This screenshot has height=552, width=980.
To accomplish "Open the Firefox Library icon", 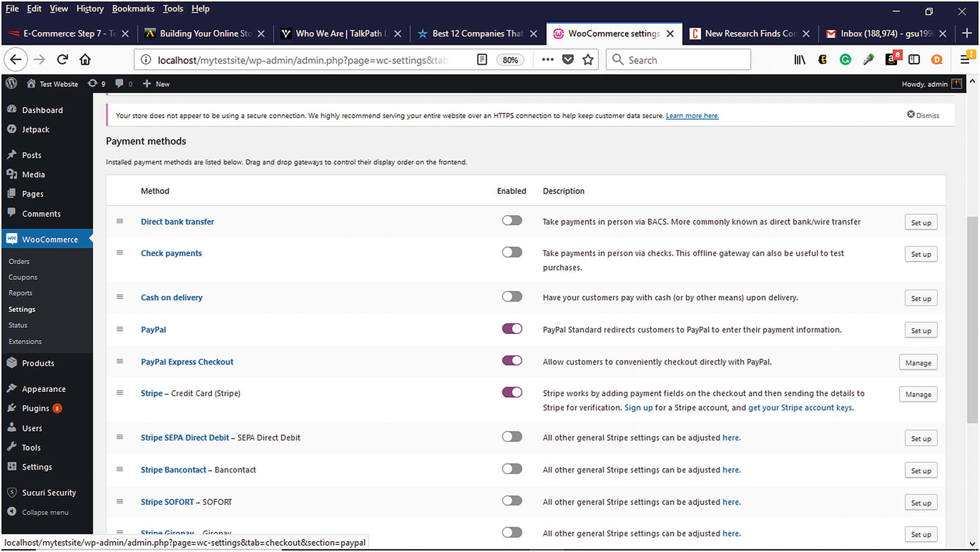I will point(799,60).
